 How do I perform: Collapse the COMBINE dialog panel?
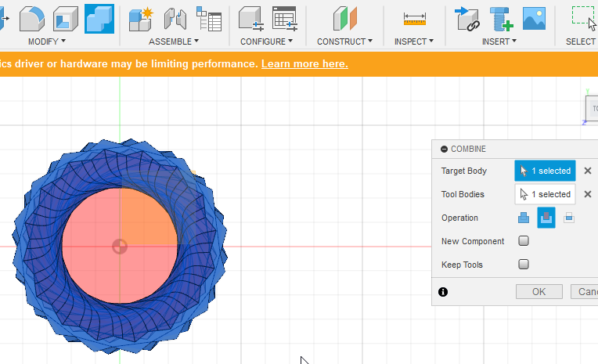point(445,149)
